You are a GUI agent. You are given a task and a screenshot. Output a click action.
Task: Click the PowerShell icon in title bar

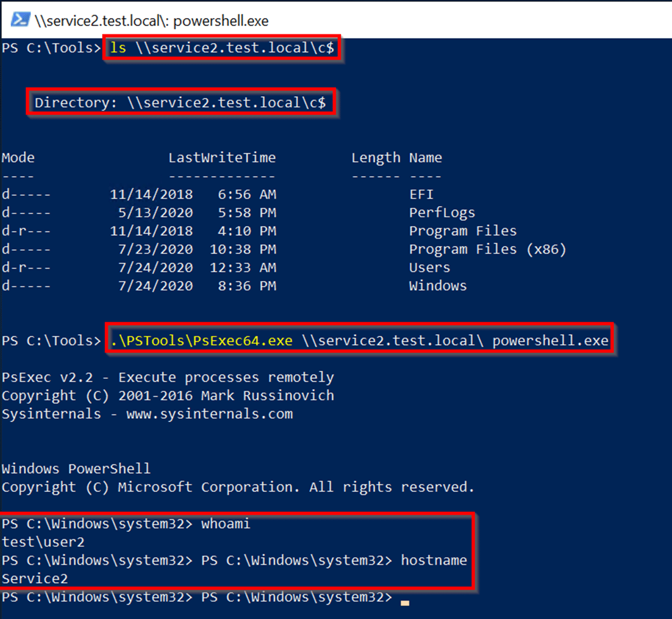(20, 20)
